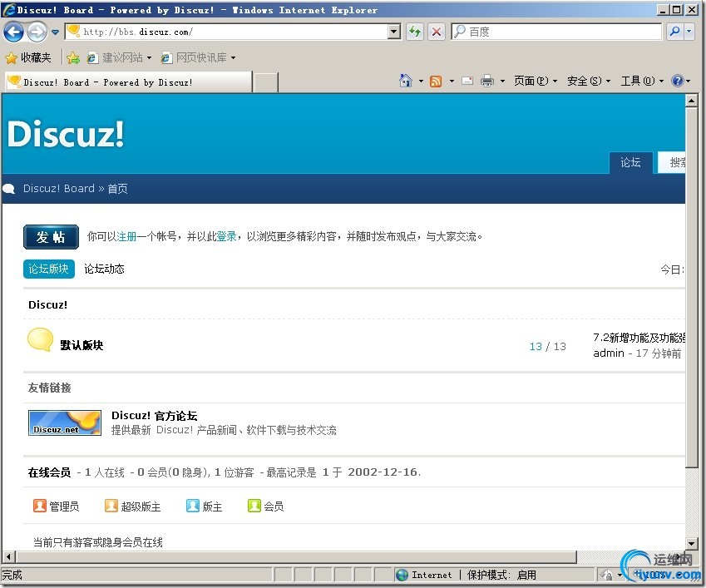The image size is (706, 588).
Task: Click the browser Forward arrow button
Action: click(37, 32)
